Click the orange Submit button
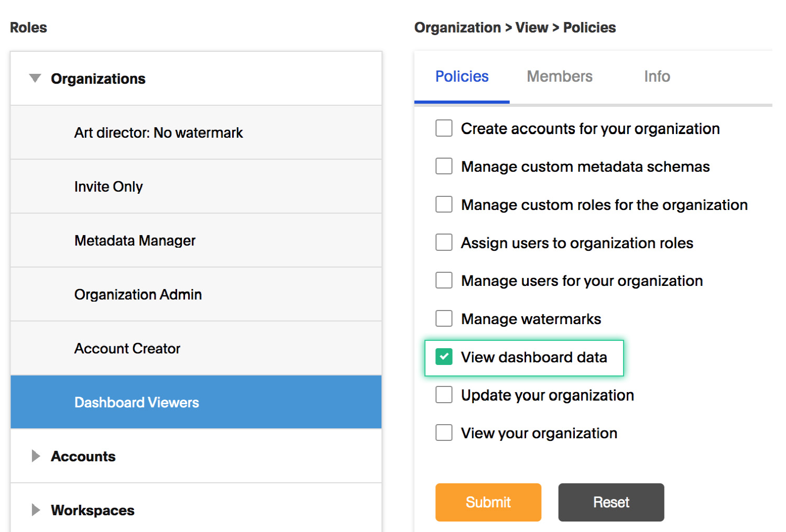Viewport: 786px width, 532px height. (488, 502)
